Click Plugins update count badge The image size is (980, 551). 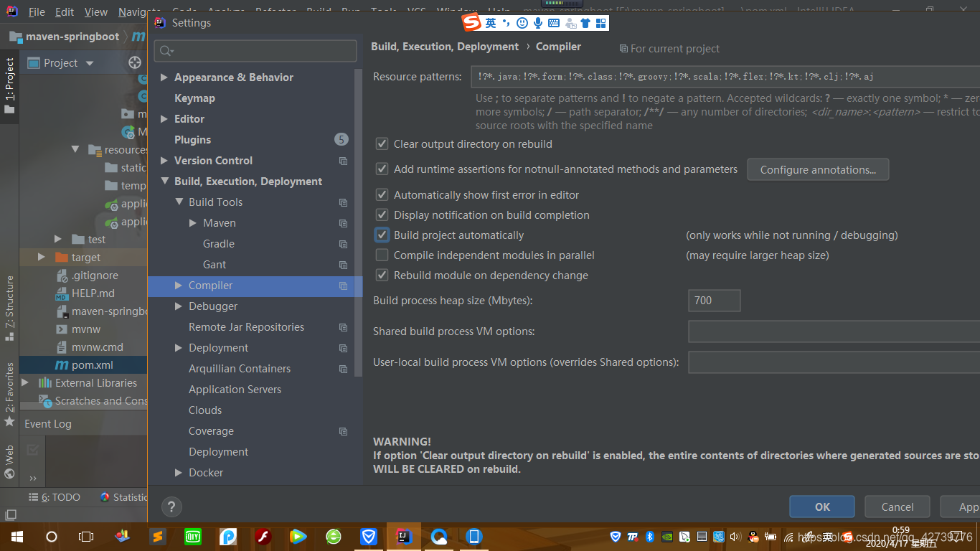[x=341, y=139]
